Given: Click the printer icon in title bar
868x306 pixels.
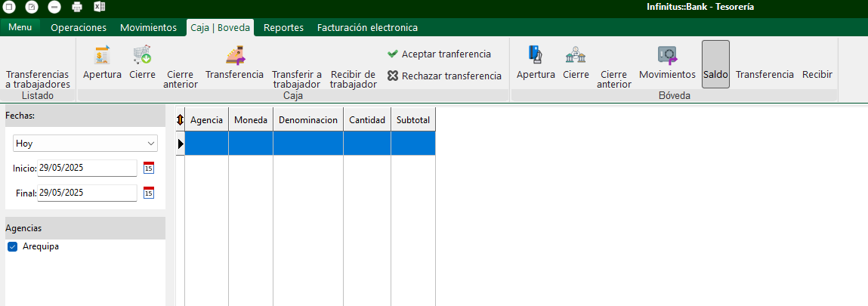Looking at the screenshot, I should pyautogui.click(x=76, y=7).
